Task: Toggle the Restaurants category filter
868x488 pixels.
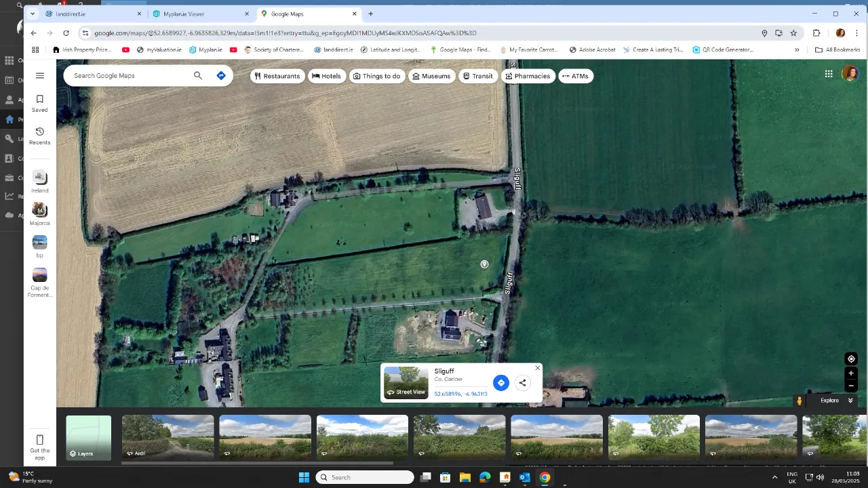Action: [277, 76]
